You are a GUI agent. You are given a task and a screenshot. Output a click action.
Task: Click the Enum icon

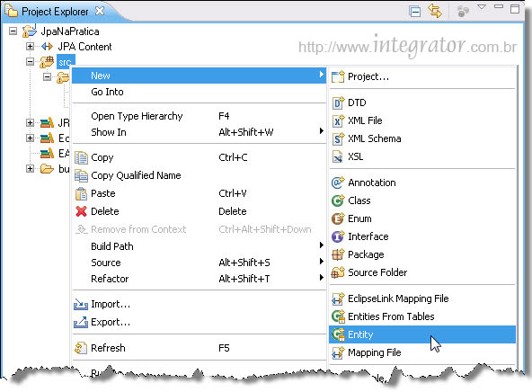pyautogui.click(x=338, y=218)
